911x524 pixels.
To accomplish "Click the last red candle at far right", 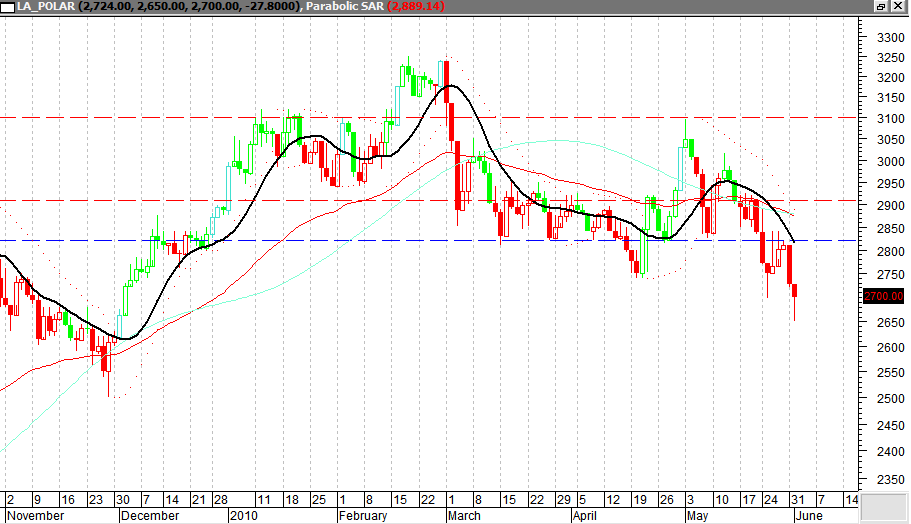I will point(796,290).
